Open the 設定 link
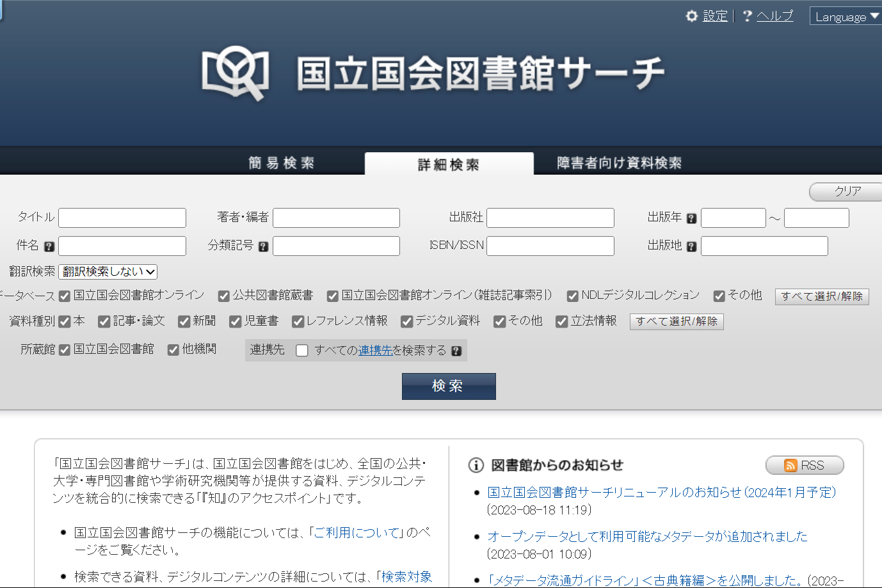This screenshot has height=588, width=882. [x=715, y=16]
